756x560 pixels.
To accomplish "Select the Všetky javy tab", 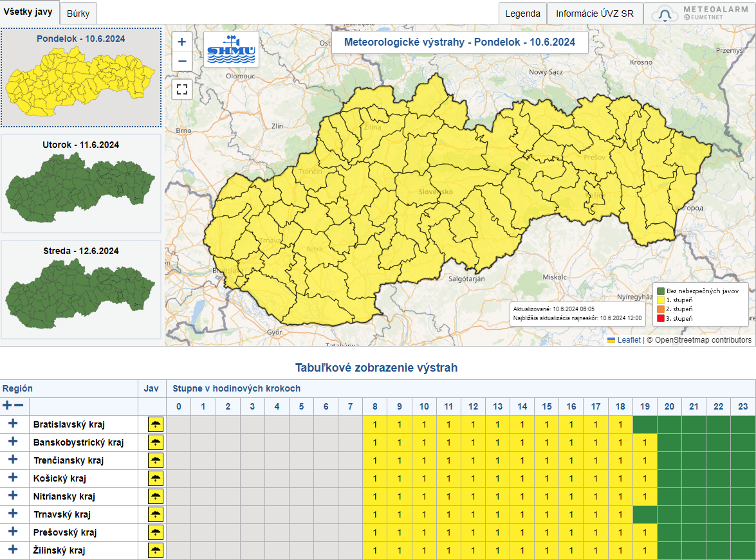I will click(x=28, y=12).
